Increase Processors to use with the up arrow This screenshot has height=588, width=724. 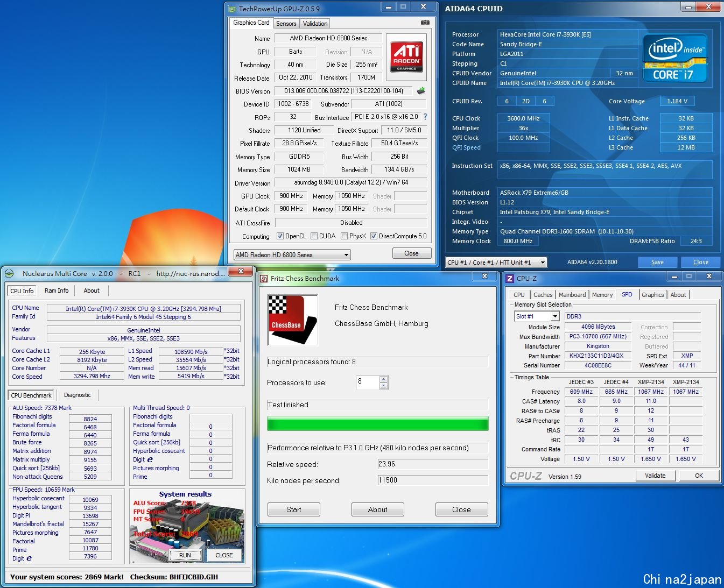[384, 379]
